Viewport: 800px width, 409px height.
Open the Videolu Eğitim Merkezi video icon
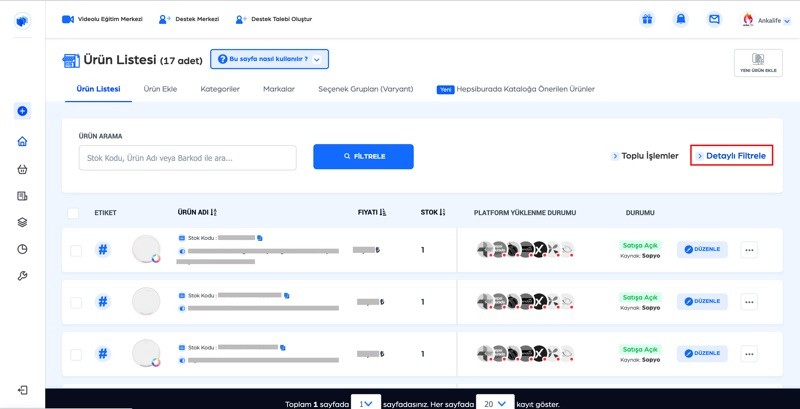[68, 19]
